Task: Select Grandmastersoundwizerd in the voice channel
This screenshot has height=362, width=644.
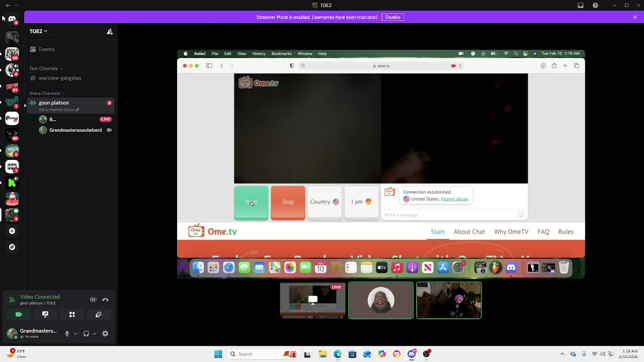Action: (75, 130)
